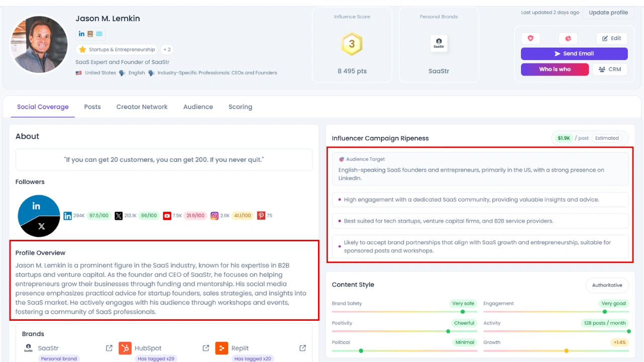
Task: Click the '$1.9K' per post price badge
Action: coord(563,138)
